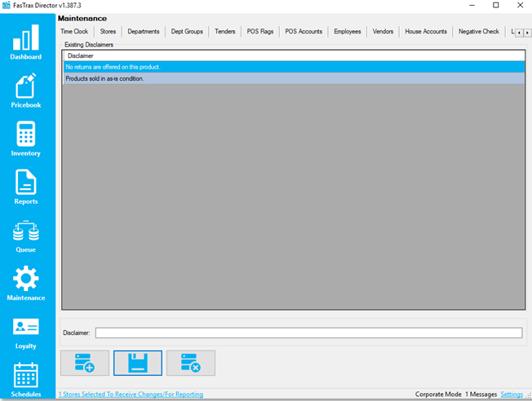Minimize the FasTrax Director window

472,6
